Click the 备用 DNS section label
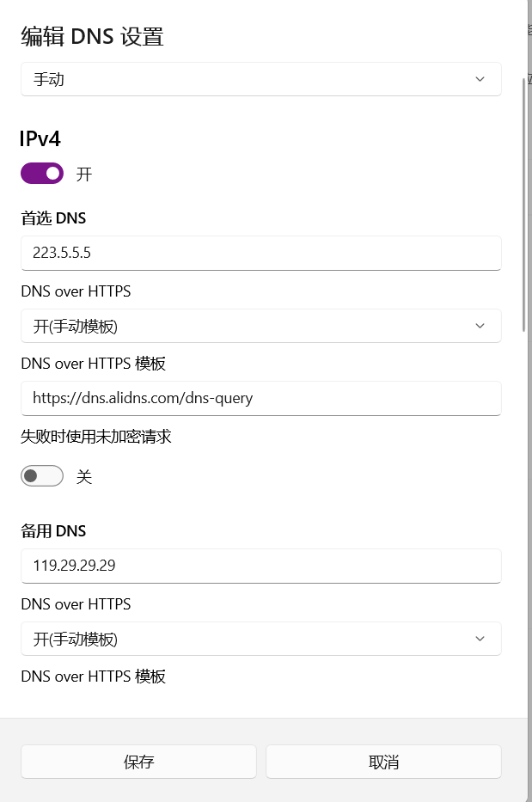This screenshot has height=802, width=532. click(53, 531)
